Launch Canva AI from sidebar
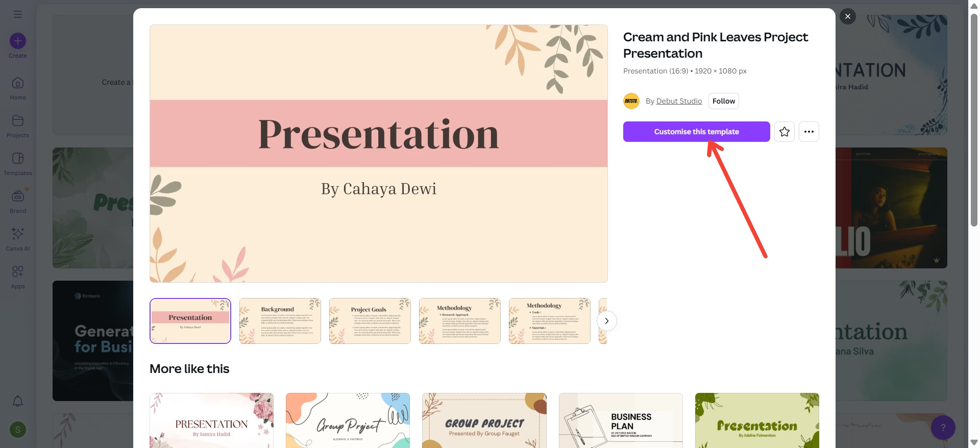The image size is (980, 448). 18,239
